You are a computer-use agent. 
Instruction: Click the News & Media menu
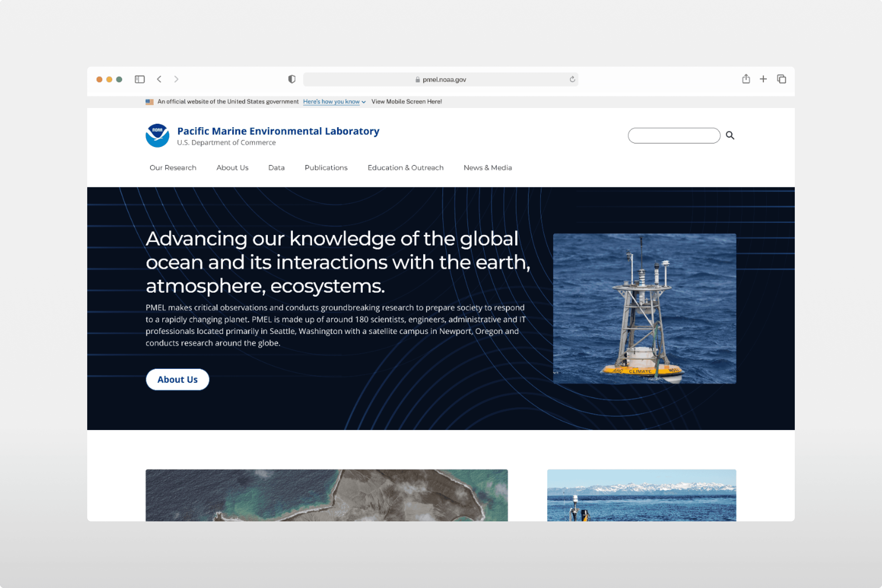(x=488, y=168)
